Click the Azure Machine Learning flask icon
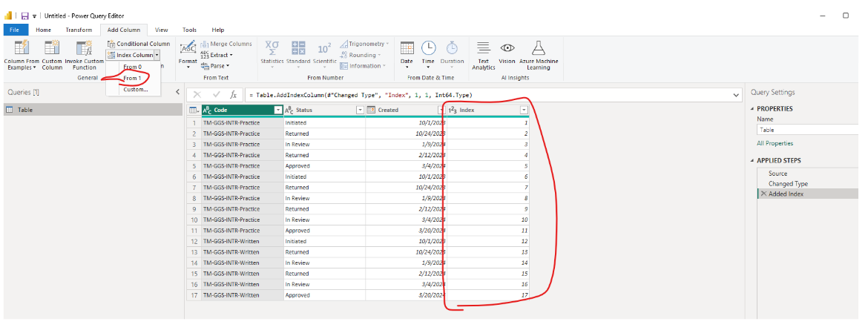Viewport: 868px width, 333px height. (x=538, y=47)
